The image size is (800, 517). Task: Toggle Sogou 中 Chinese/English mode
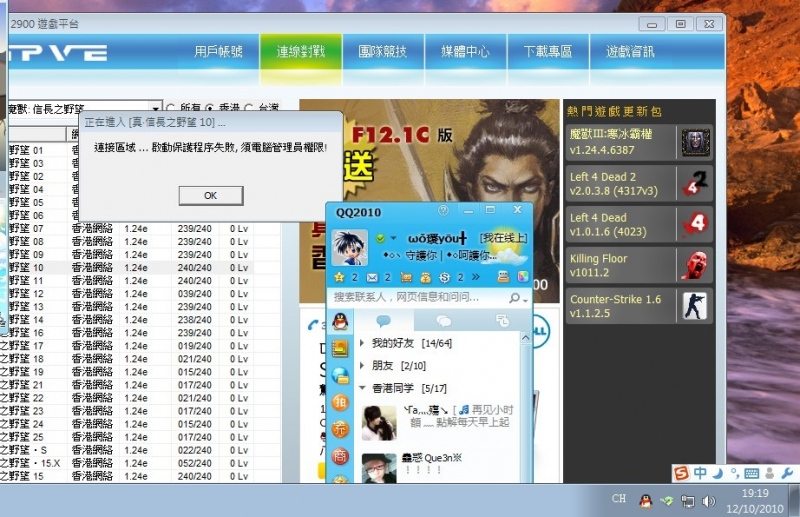click(x=700, y=473)
